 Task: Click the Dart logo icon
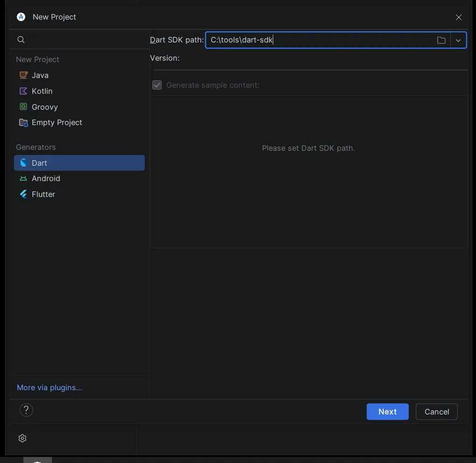point(23,162)
